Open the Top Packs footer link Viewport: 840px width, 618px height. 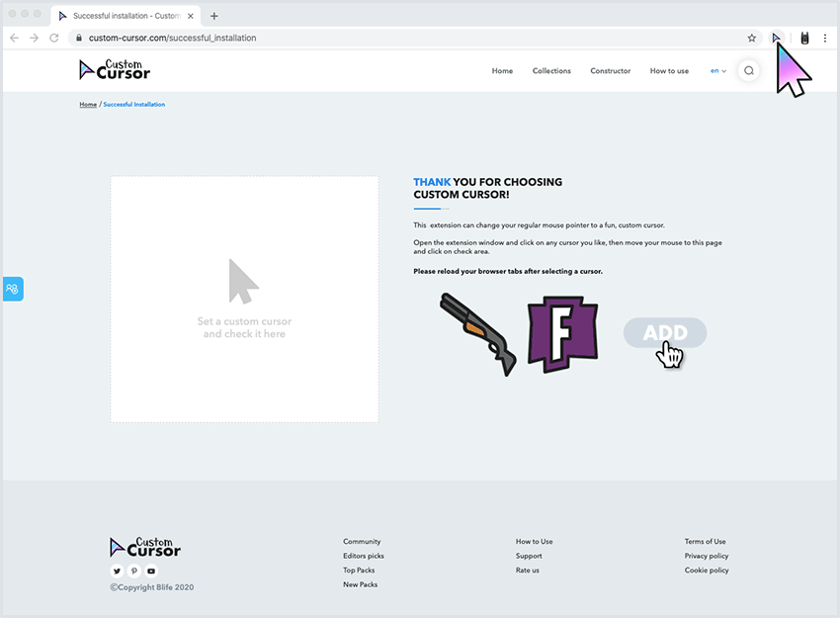359,571
